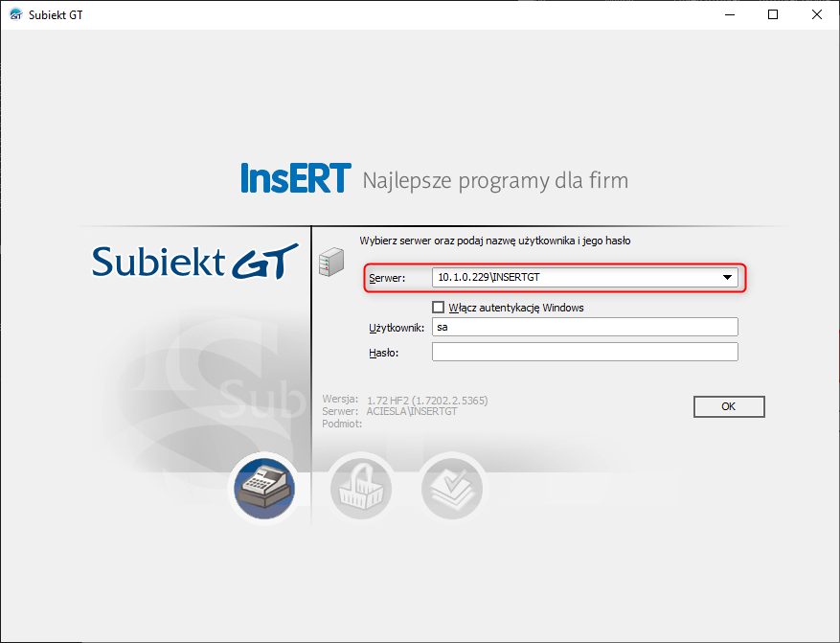
Task: Click the Użytkownik field containing sa
Action: pyautogui.click(x=585, y=327)
